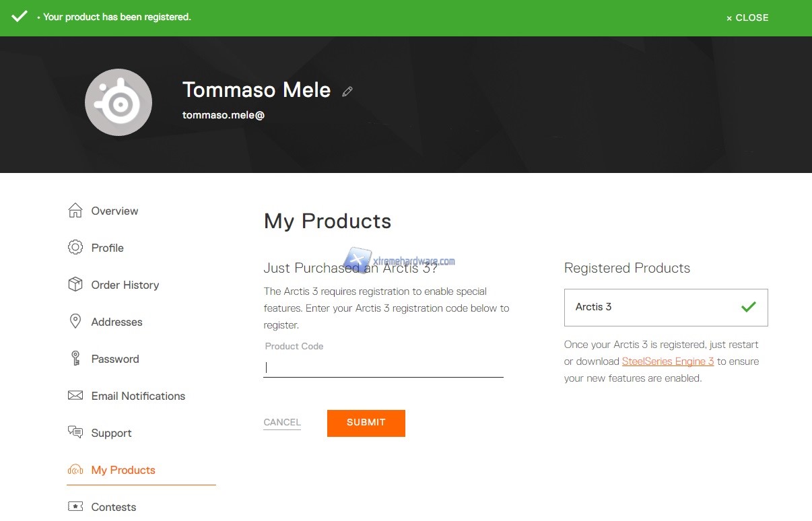812x521 pixels.
Task: Click the Overview house icon
Action: tap(75, 211)
